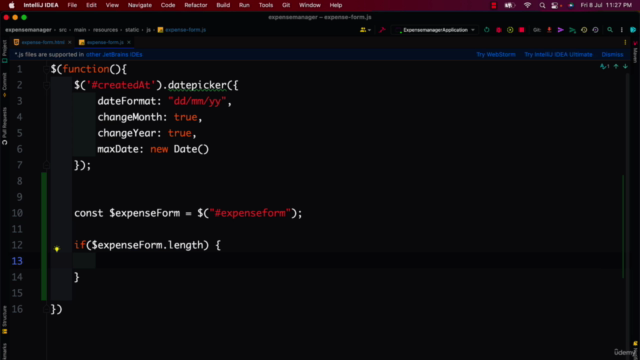Click the fold end marker on line 16

coord(46,309)
